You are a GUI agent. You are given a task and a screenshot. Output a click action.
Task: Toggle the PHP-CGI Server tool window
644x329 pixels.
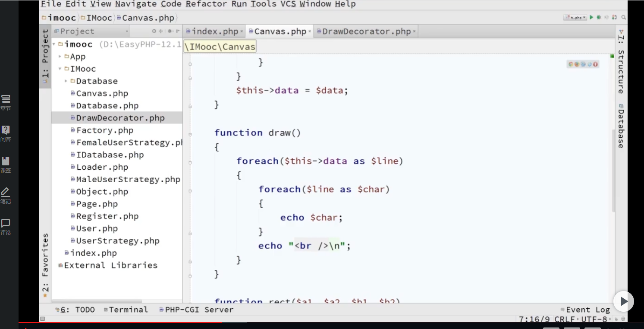[x=196, y=310]
